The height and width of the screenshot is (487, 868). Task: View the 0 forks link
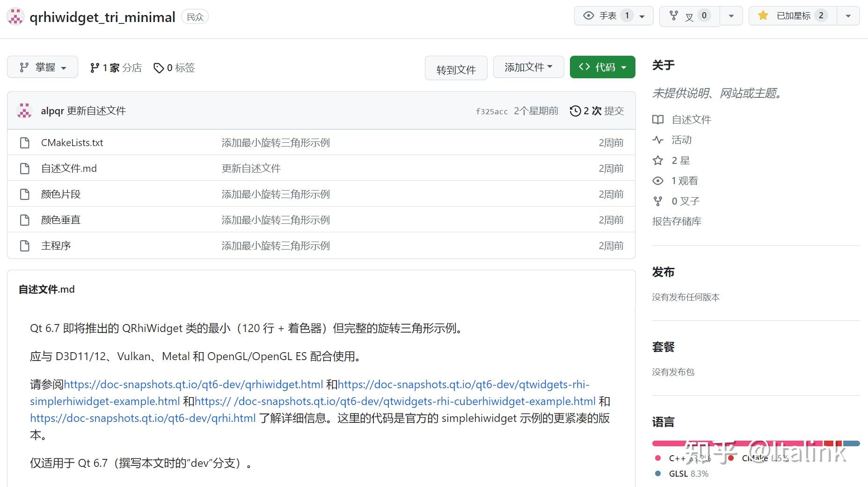click(686, 201)
